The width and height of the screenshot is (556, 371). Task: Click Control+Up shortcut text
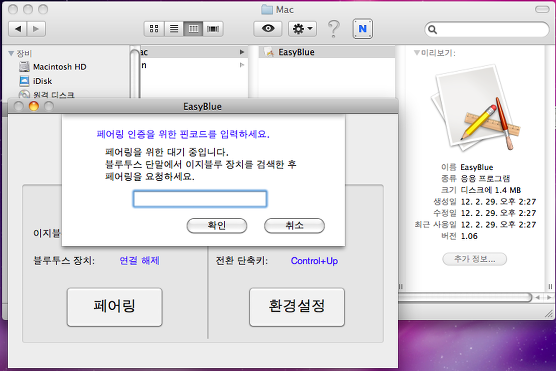[314, 261]
